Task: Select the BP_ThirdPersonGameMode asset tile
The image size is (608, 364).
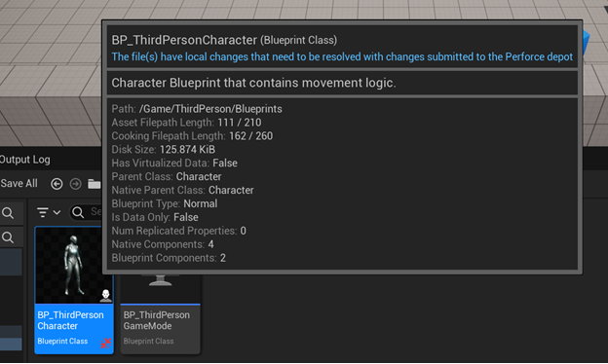Action: point(160,313)
